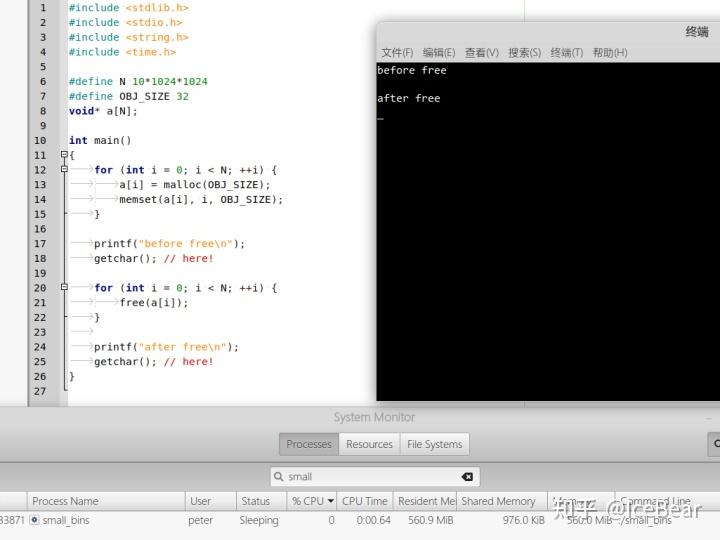Click the malloc(OBJ_SIZE) code line
The width and height of the screenshot is (720, 540).
click(x=195, y=185)
